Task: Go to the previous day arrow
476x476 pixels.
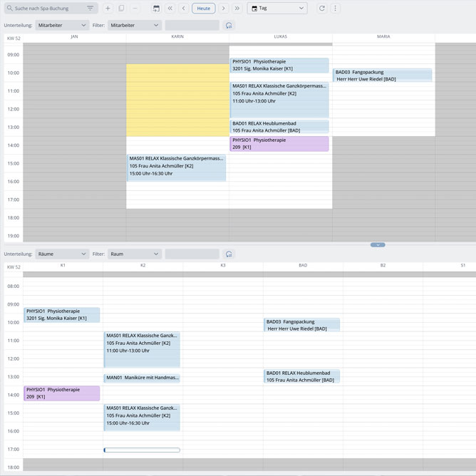Action: coord(183,9)
